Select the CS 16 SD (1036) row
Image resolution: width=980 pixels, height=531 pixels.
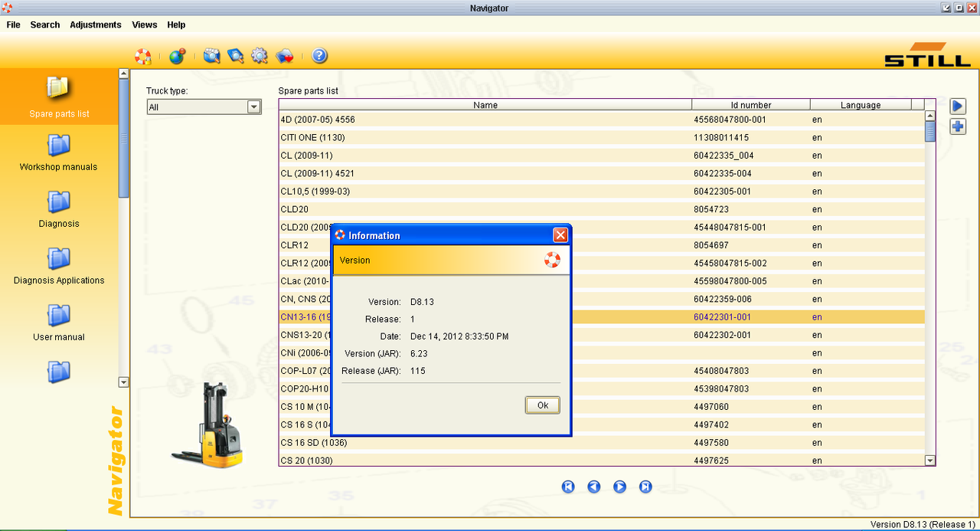(602, 443)
